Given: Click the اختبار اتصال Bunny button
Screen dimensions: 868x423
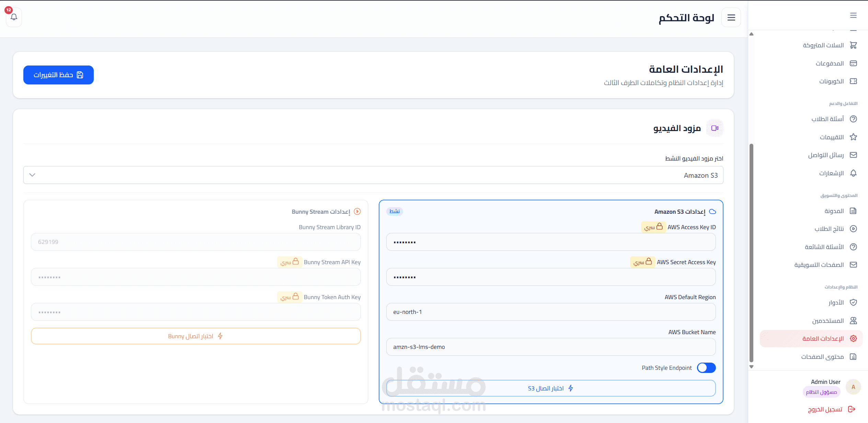Looking at the screenshot, I should coord(196,336).
